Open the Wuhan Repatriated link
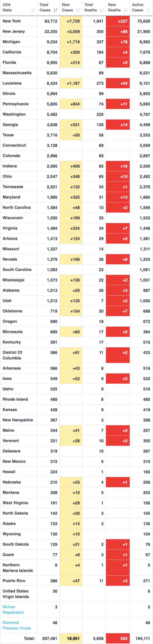 click(x=13, y=609)
